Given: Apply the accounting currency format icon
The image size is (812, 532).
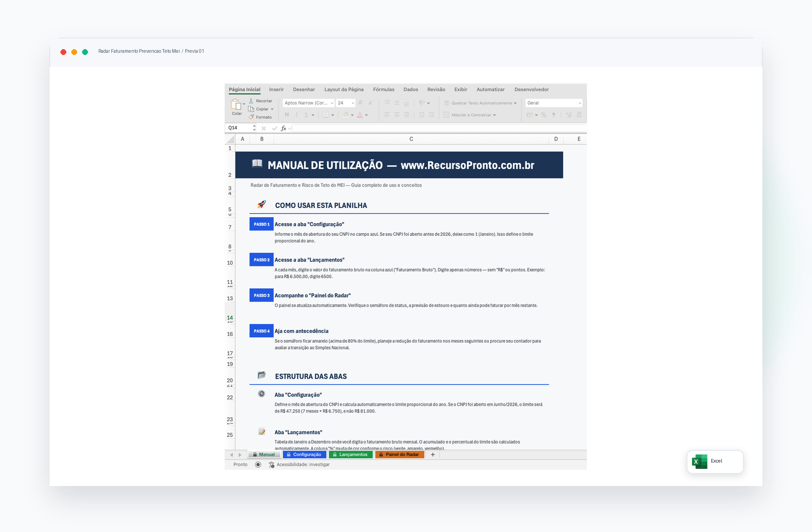Looking at the screenshot, I should (530, 115).
